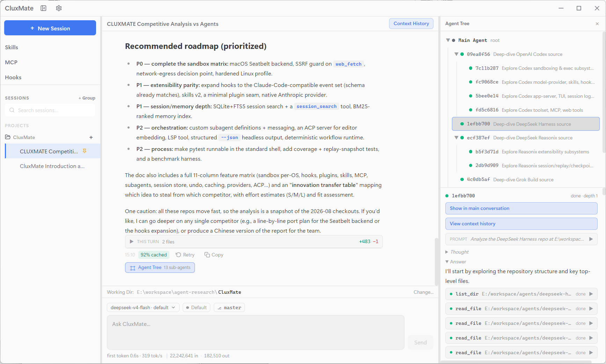Click the Retry icon button
The width and height of the screenshot is (606, 364).
tap(185, 255)
